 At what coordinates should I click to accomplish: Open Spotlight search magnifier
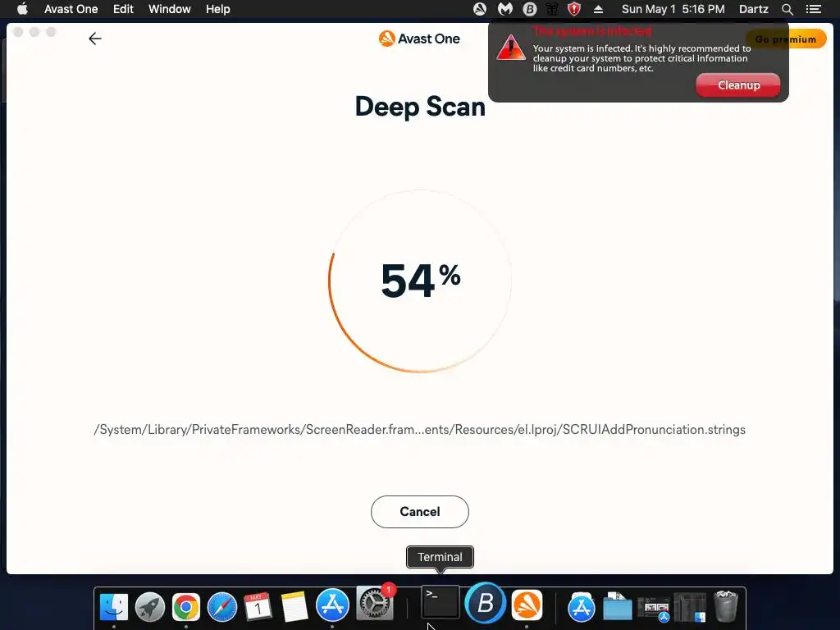point(787,9)
